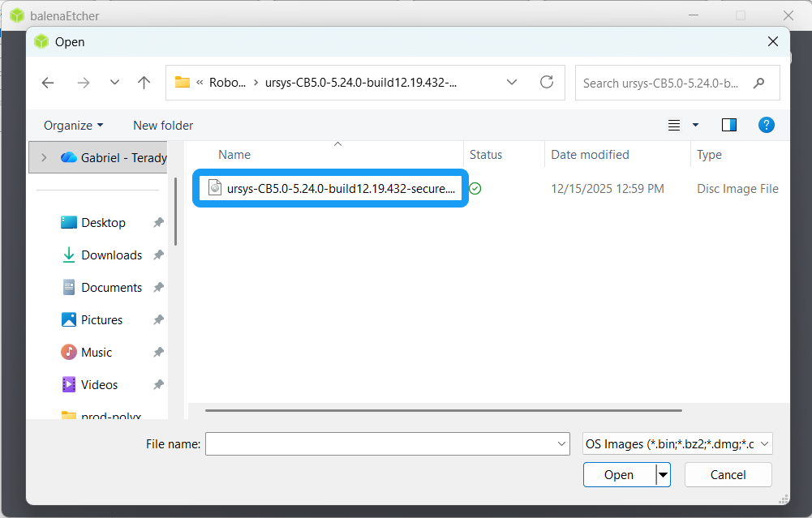Click the change view layout icon
This screenshot has height=518, width=812.
coord(674,125)
